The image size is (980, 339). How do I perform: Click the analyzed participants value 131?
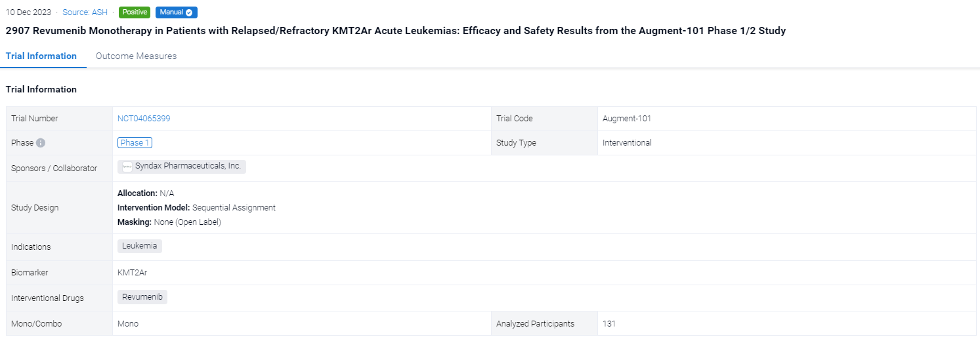coord(608,324)
